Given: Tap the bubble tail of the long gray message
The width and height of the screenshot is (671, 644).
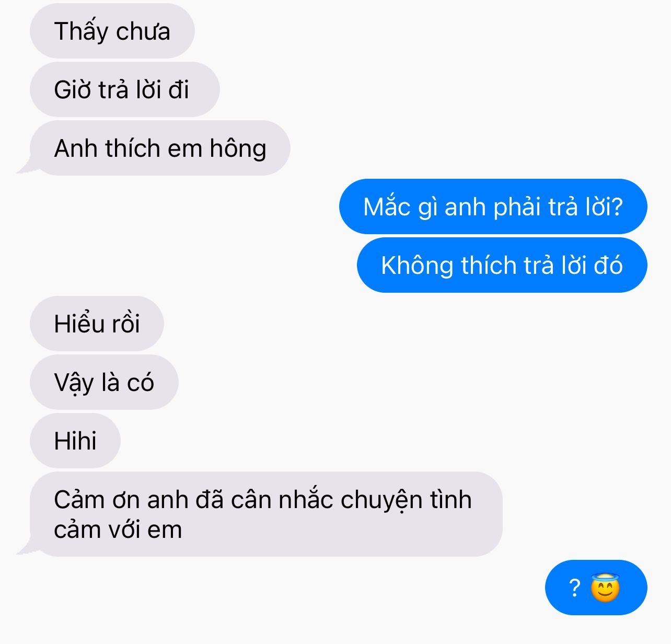Looking at the screenshot, I should (x=25, y=549).
